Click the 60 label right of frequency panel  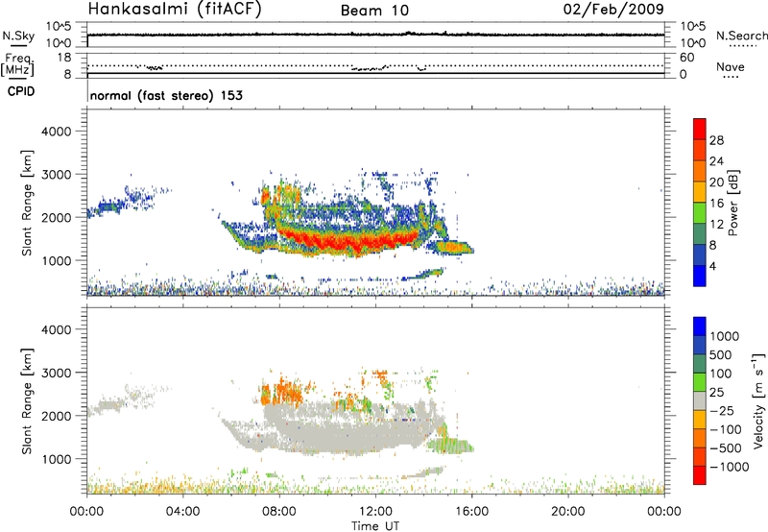[686, 58]
